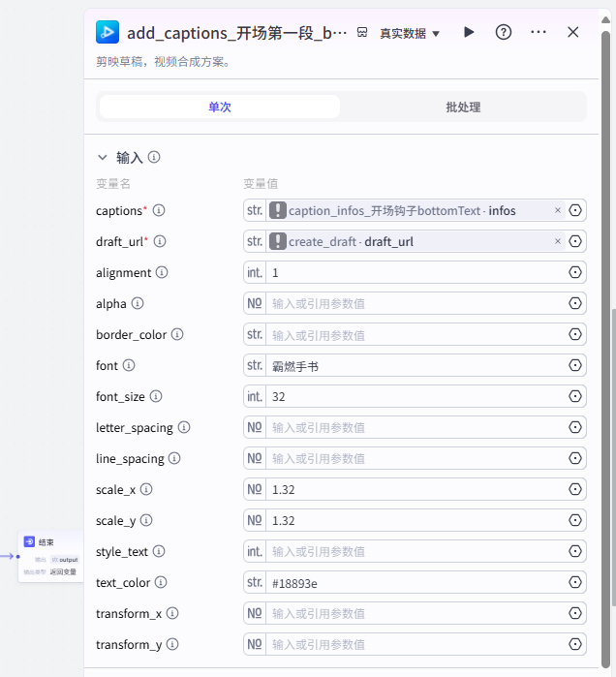The height and width of the screenshot is (677, 616).
Task: Open variable reference picker for font_size
Action: tap(575, 396)
